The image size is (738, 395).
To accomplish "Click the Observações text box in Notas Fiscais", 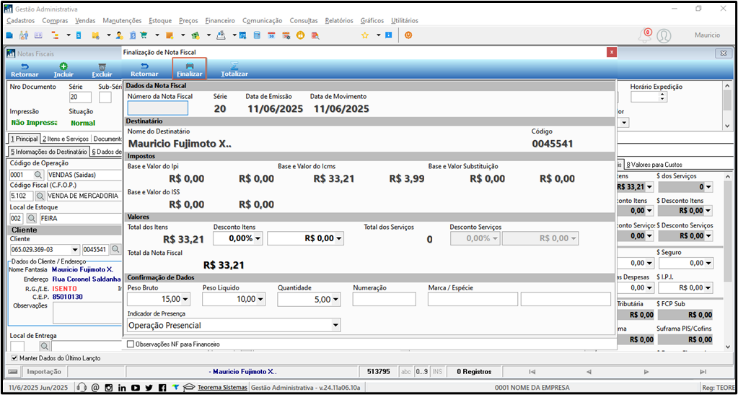I will [x=87, y=313].
